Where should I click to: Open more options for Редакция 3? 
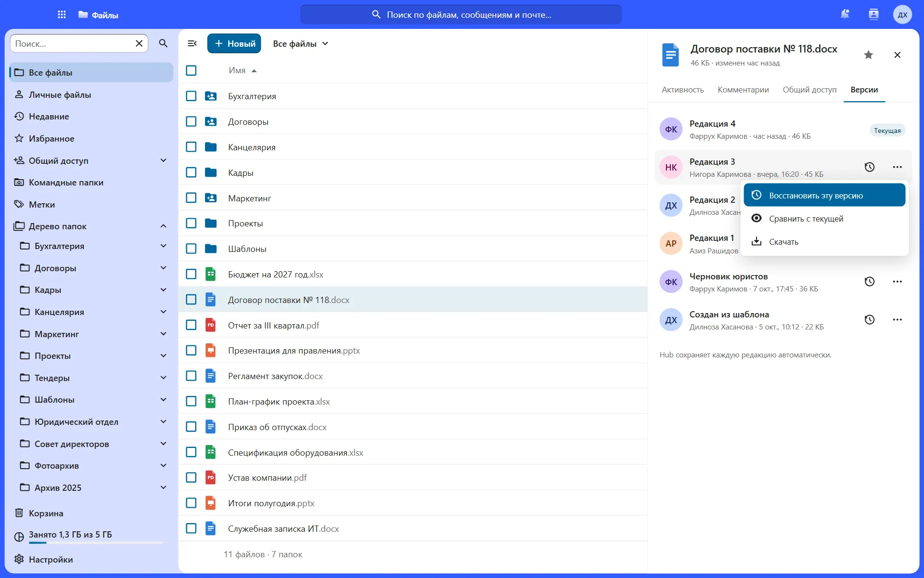[x=897, y=167]
